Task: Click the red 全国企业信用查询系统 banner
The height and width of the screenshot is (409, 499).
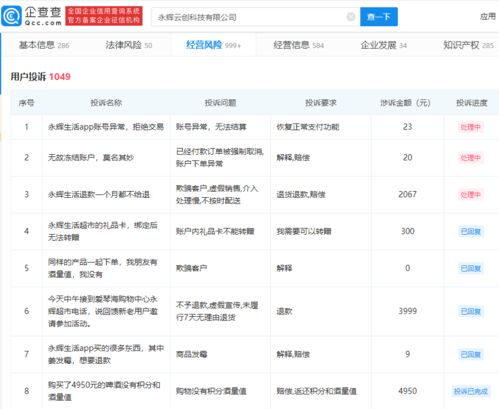Action: pos(104,16)
